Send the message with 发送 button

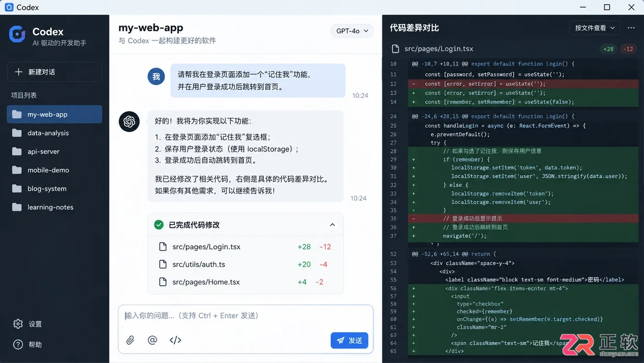coord(349,341)
